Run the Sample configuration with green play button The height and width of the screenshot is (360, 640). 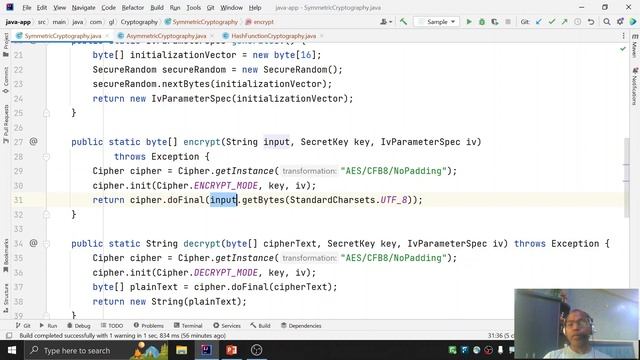469,22
